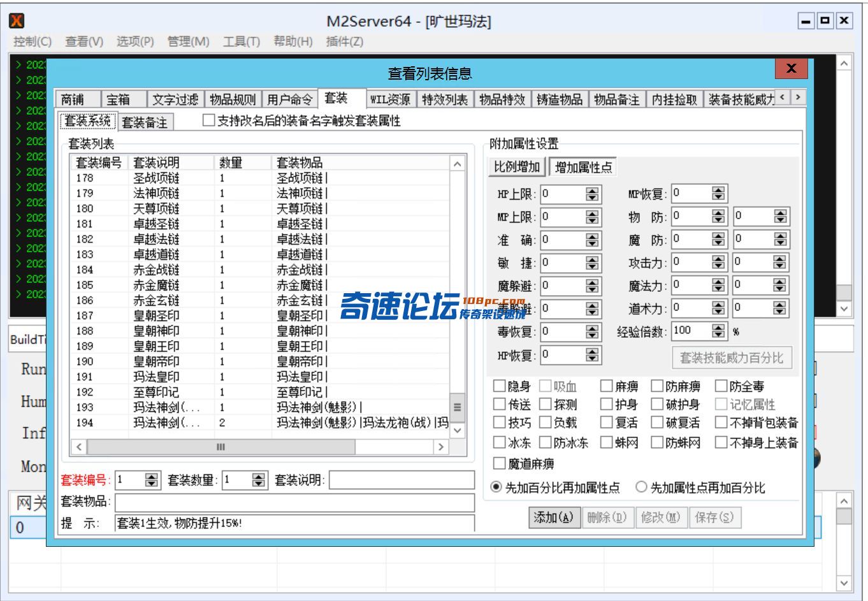Click the MP恢复 spinner arrows
Viewport: 868px width, 601px height.
719,193
